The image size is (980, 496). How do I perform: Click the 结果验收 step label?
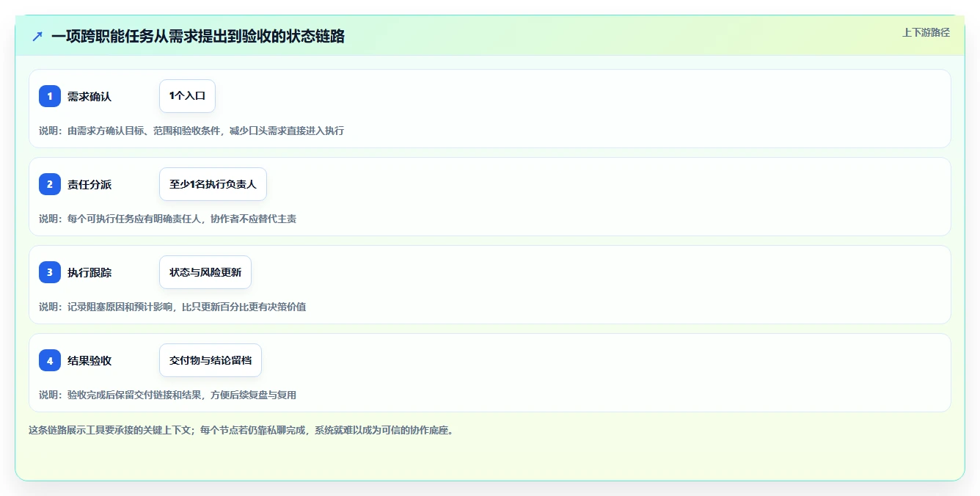pos(89,360)
